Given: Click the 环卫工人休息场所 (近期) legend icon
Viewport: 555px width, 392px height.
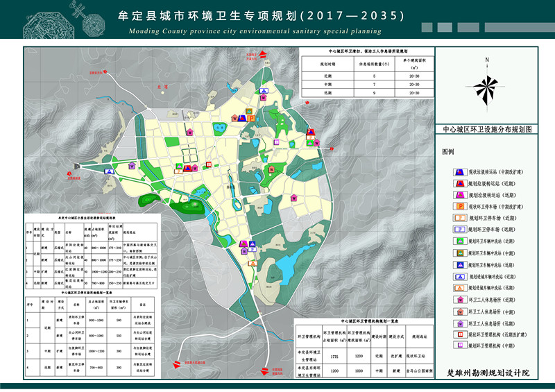Looking at the screenshot, I should [x=459, y=299].
